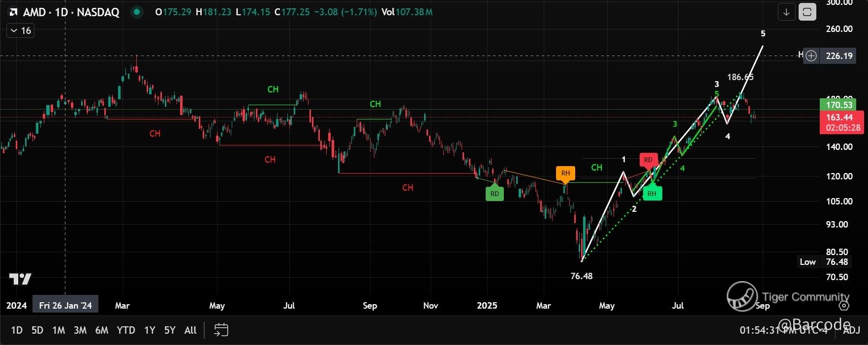Click the Nov label on time axis
The width and height of the screenshot is (868, 345).
click(431, 305)
